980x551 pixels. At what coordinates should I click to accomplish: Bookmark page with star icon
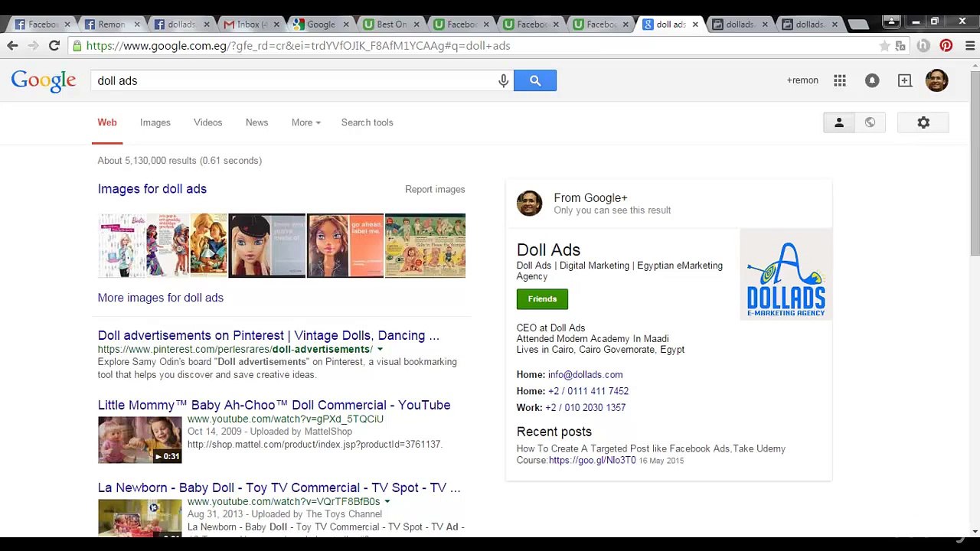pos(884,46)
